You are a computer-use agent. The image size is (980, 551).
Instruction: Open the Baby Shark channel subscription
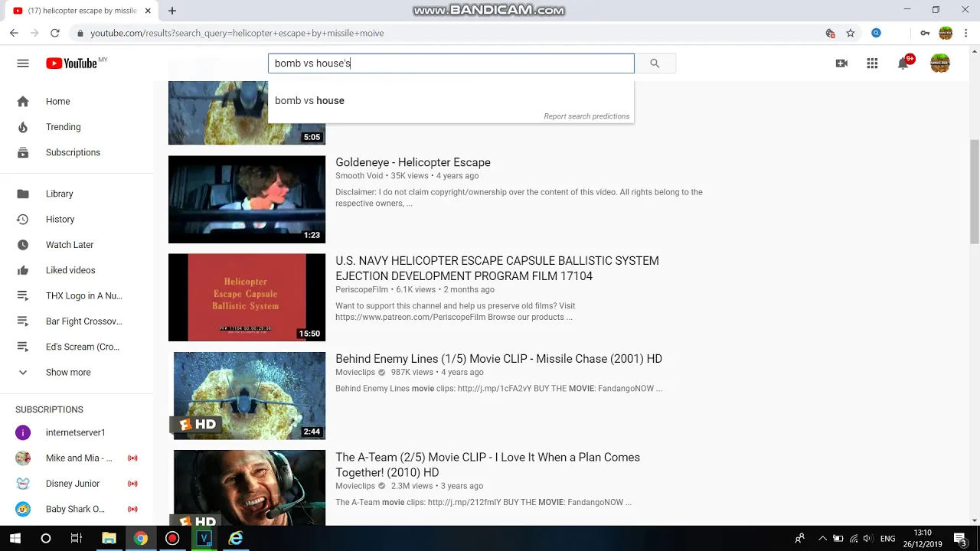tap(77, 509)
